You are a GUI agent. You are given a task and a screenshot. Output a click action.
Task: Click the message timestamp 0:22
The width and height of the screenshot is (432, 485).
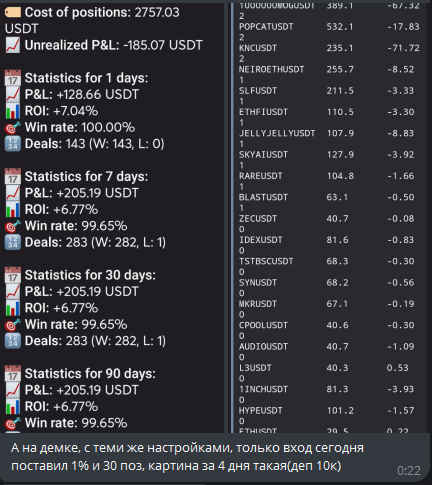tap(409, 471)
